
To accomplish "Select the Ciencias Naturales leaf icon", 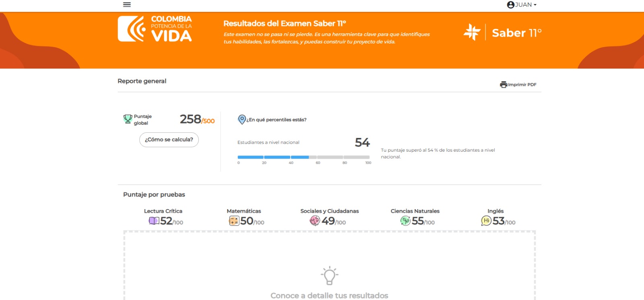I will click(405, 220).
